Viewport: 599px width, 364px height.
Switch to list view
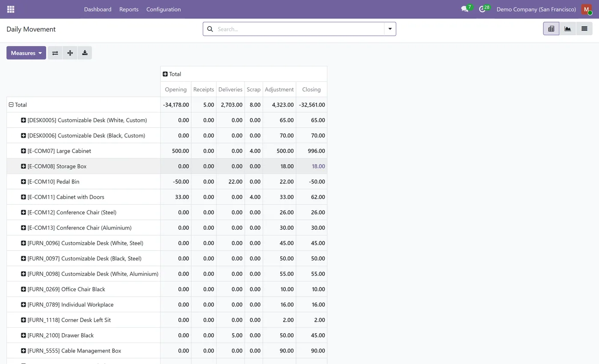pyautogui.click(x=584, y=29)
